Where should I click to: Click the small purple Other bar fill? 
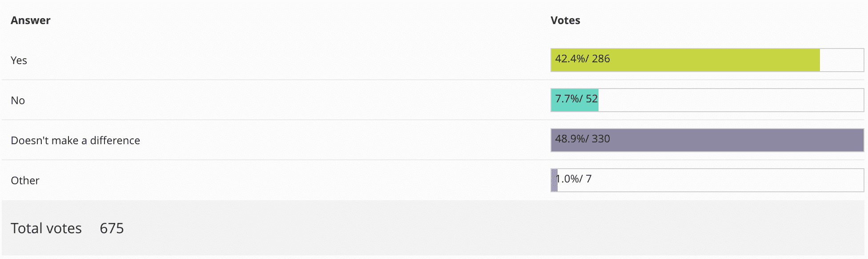[554, 180]
